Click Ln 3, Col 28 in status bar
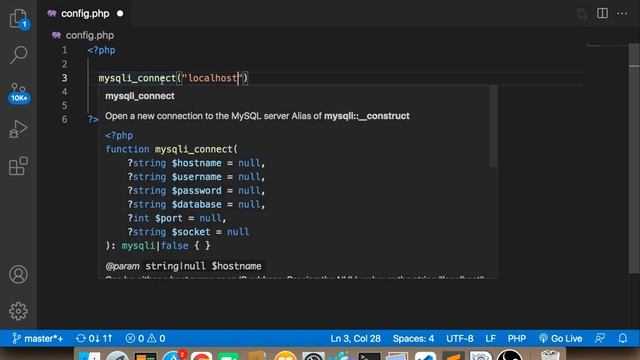Screen dimensions: 640x360 (355, 338)
